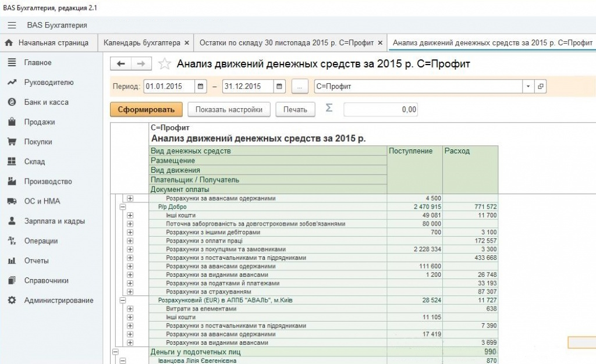Expand Витрати за елементами row
The width and height of the screenshot is (596, 364).
pos(130,309)
